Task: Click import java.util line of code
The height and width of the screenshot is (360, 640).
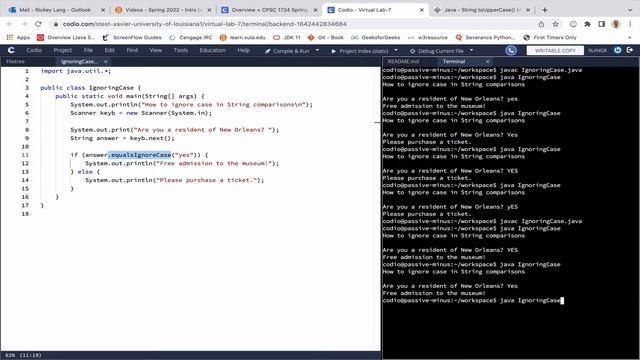Action: tap(76, 71)
